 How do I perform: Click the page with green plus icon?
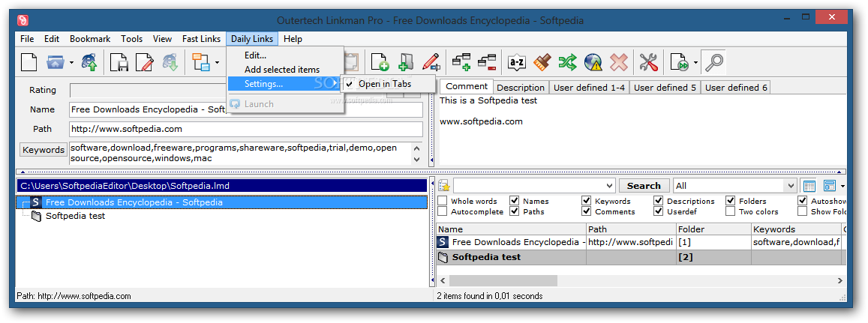[380, 62]
